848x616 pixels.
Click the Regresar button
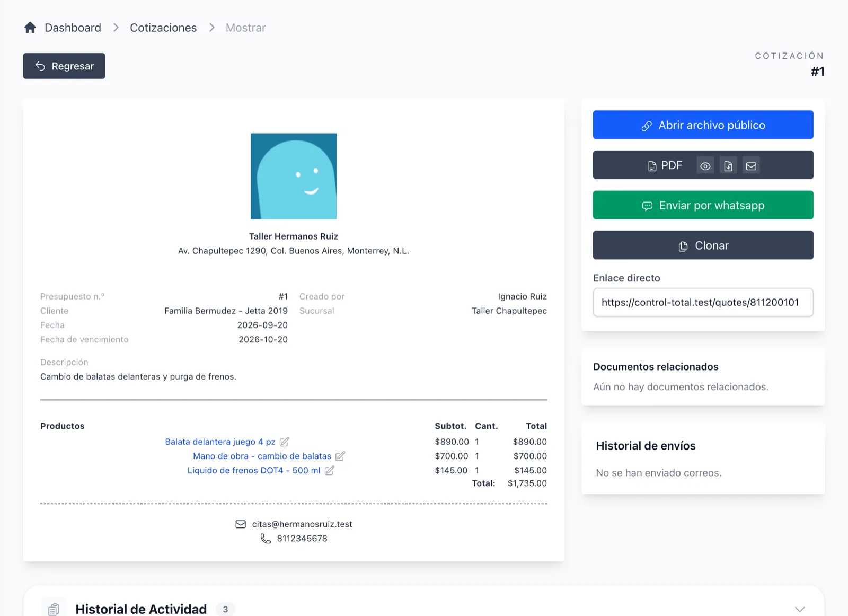64,66
